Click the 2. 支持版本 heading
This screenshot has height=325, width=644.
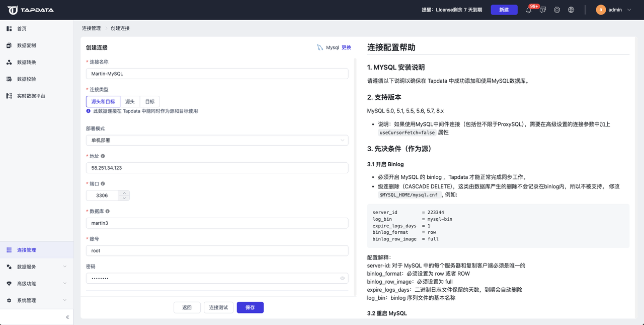(384, 97)
